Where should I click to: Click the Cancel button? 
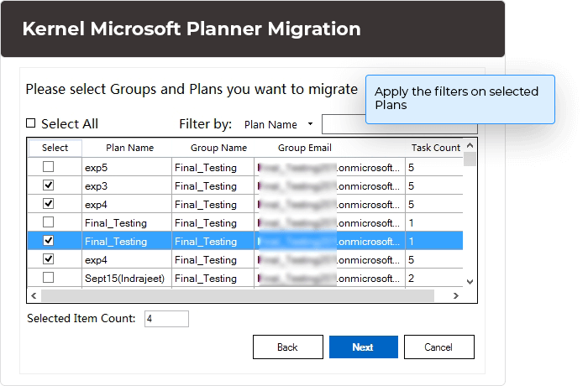(x=438, y=347)
